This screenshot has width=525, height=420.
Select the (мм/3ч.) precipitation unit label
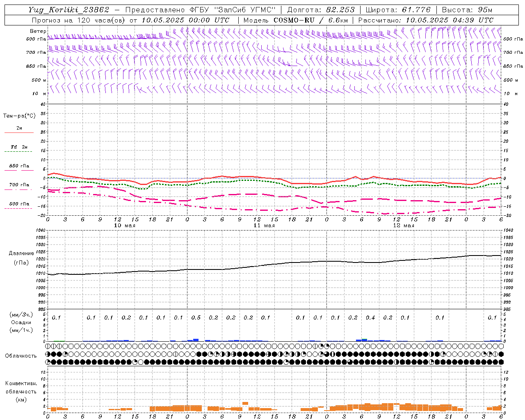pyautogui.click(x=21, y=315)
